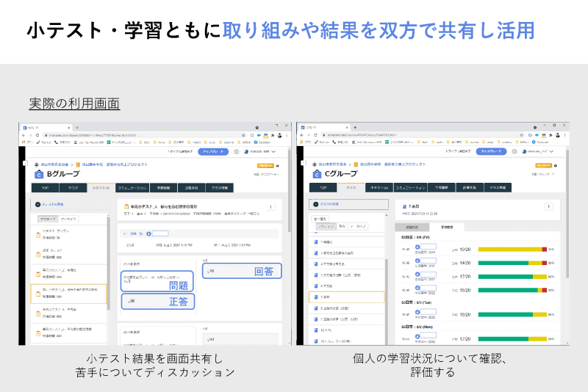Close the Bグループ browser tab
Screen dimensions: 588x392
point(68,128)
